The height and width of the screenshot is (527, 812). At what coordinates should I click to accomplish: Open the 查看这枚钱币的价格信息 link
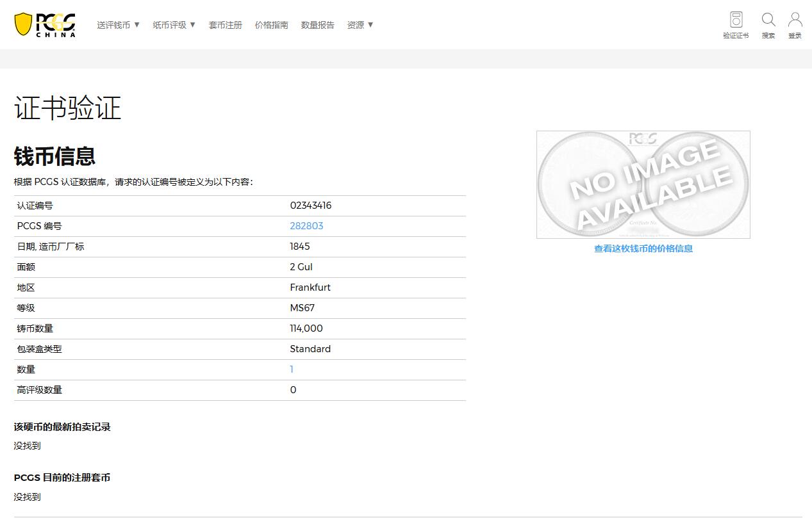(x=643, y=248)
